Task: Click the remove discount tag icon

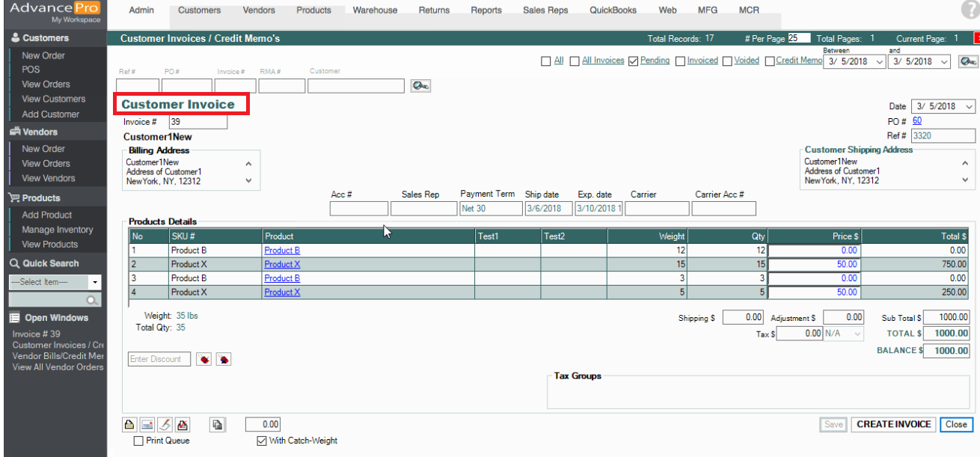Action: click(x=223, y=360)
